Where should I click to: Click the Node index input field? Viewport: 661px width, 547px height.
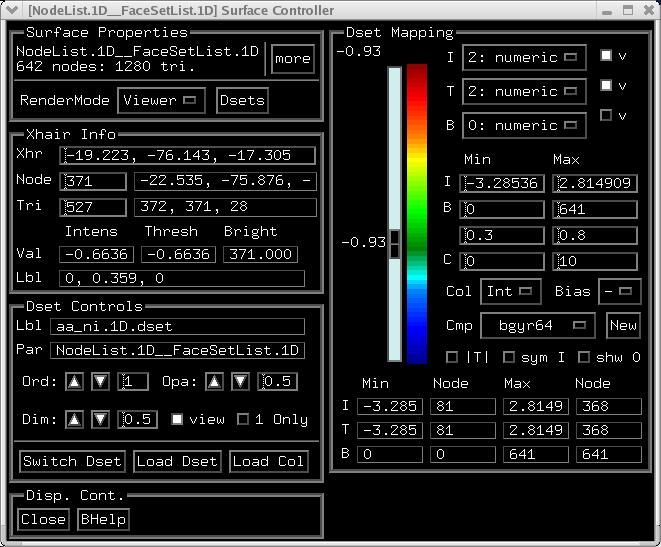93,181
